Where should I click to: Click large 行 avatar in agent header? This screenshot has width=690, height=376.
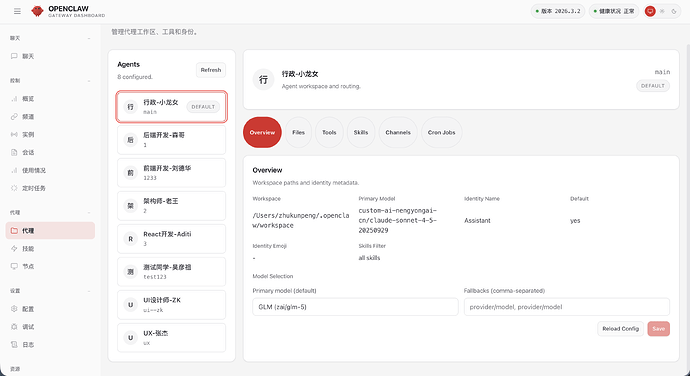pos(263,80)
